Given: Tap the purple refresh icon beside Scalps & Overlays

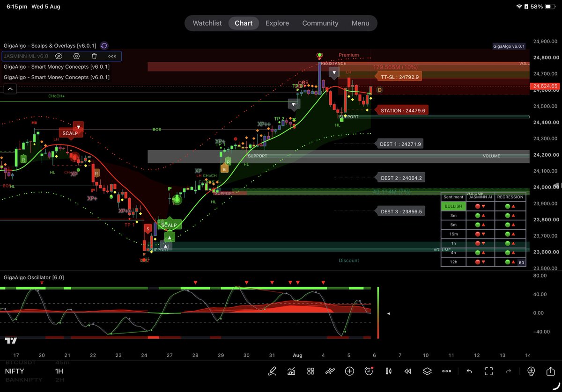Looking at the screenshot, I should point(104,46).
